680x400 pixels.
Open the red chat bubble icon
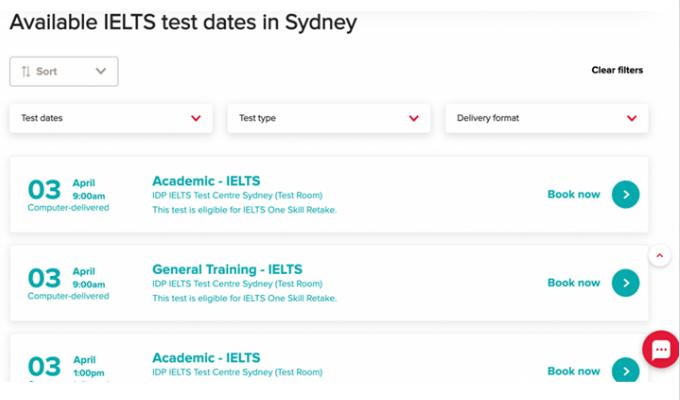point(661,349)
